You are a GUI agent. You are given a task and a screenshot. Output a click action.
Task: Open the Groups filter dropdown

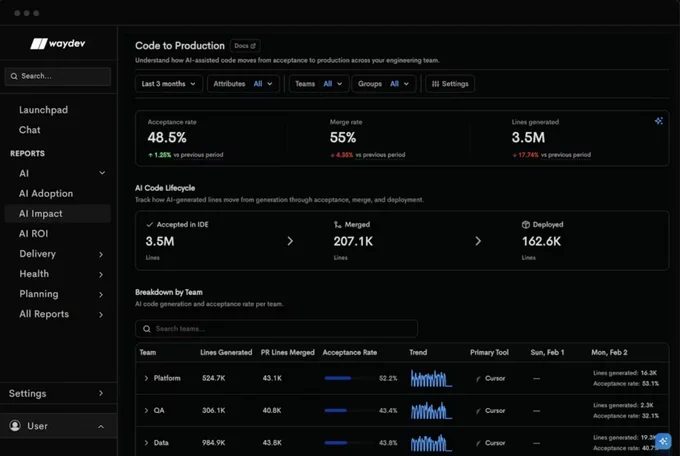[x=384, y=84]
